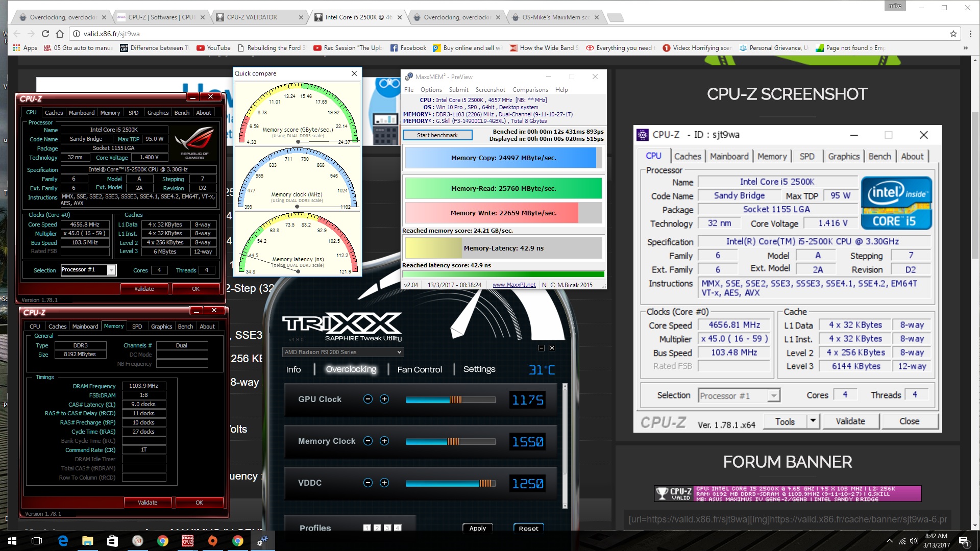Click the TRIXX panel vertical scrollbar
980x551 pixels.
click(x=565, y=446)
